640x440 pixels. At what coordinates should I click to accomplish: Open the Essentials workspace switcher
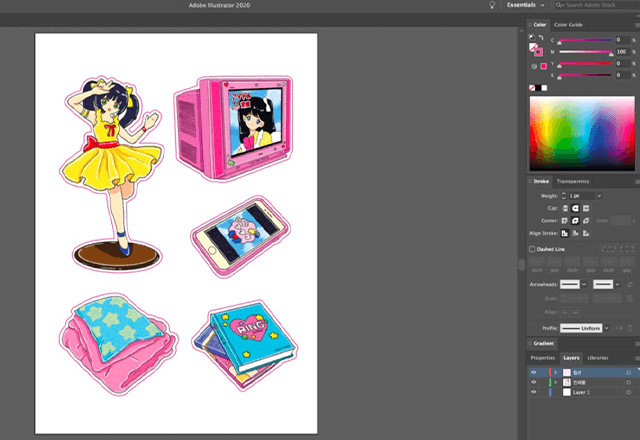[525, 5]
